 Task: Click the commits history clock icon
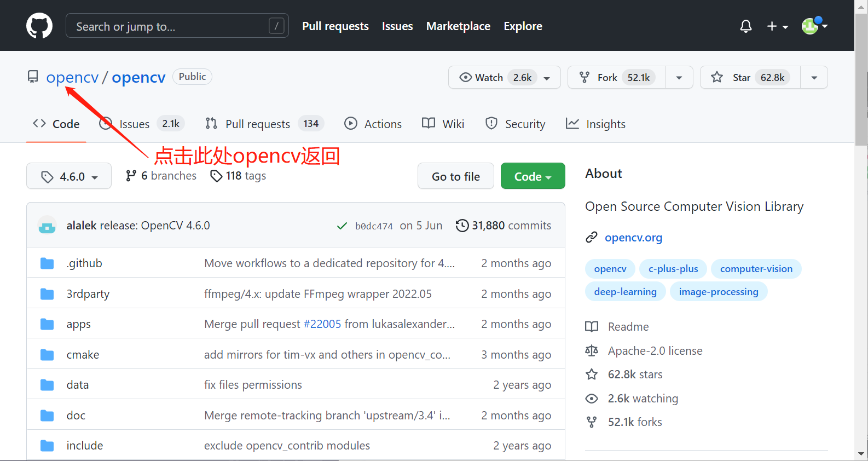coord(462,226)
